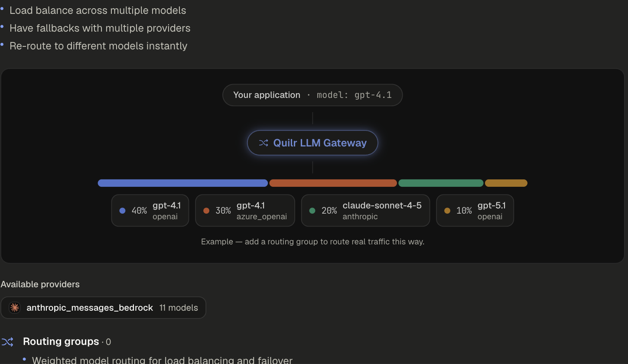Click the '11 models' count text
This screenshot has width=628, height=364.
179,308
